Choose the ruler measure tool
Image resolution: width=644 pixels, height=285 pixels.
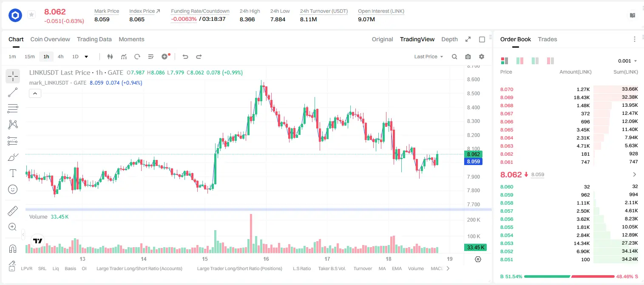pyautogui.click(x=13, y=211)
